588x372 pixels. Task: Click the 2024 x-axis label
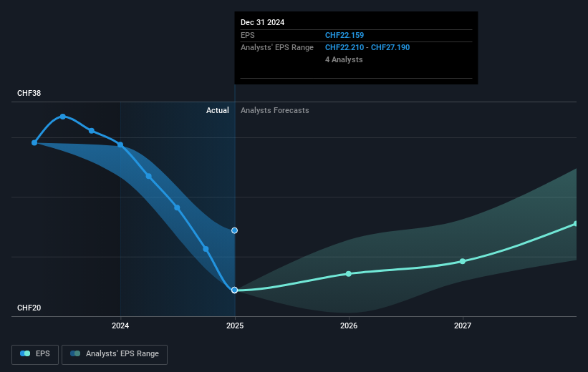pos(120,325)
